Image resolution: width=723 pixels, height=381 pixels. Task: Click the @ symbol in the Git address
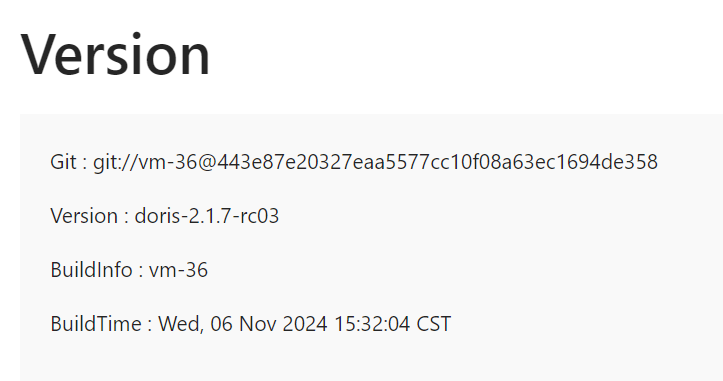pyautogui.click(x=207, y=163)
